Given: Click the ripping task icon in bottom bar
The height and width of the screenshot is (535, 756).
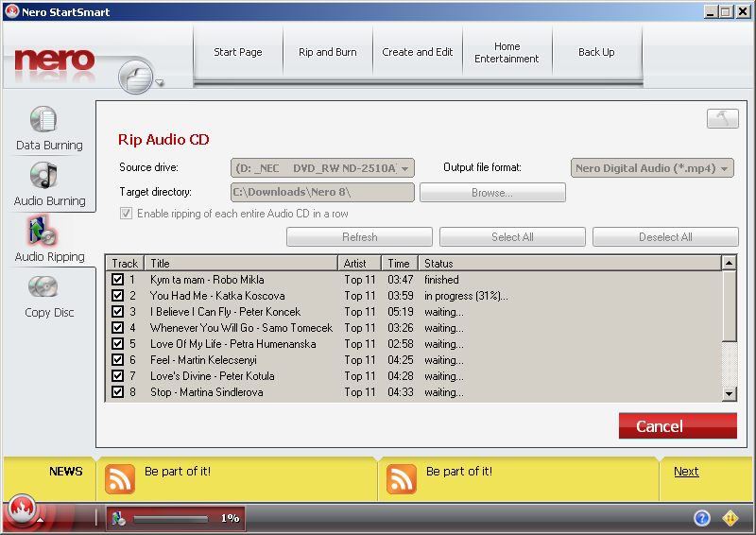Looking at the screenshot, I should click(119, 519).
